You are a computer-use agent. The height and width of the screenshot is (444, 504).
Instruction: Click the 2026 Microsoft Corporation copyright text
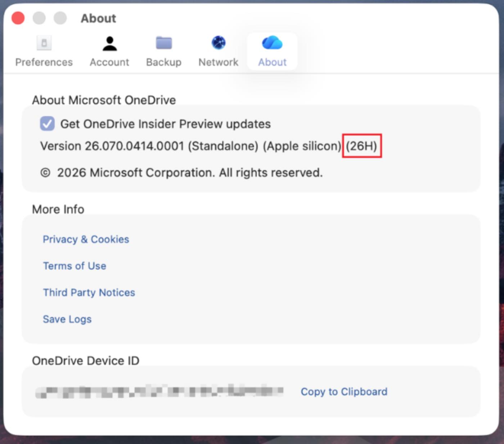(181, 173)
